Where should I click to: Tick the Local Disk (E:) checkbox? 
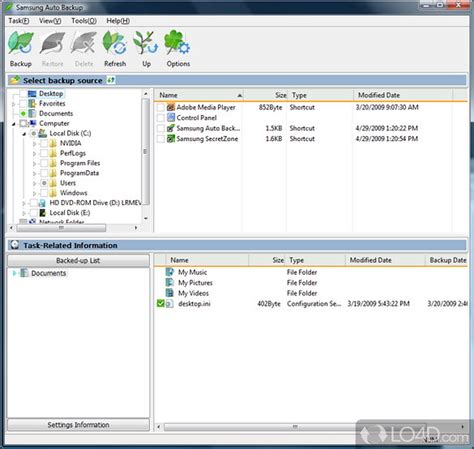point(33,213)
